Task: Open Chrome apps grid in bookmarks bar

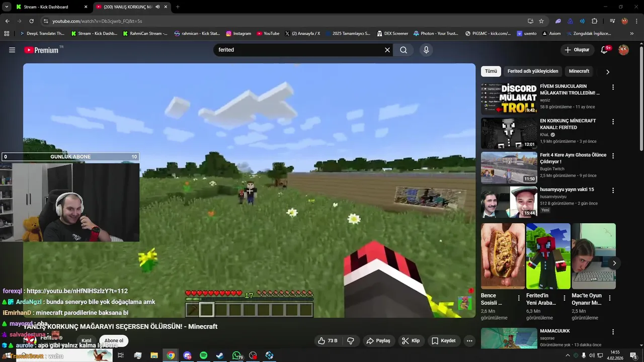Action: [7, 34]
